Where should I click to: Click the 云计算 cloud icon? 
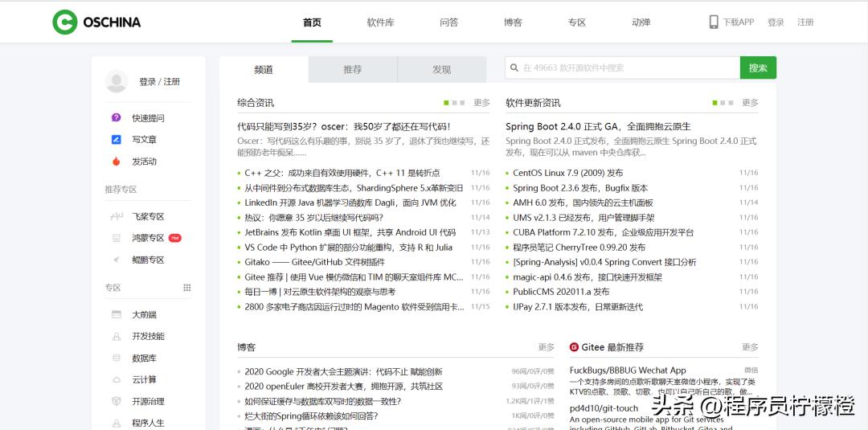coord(117,379)
